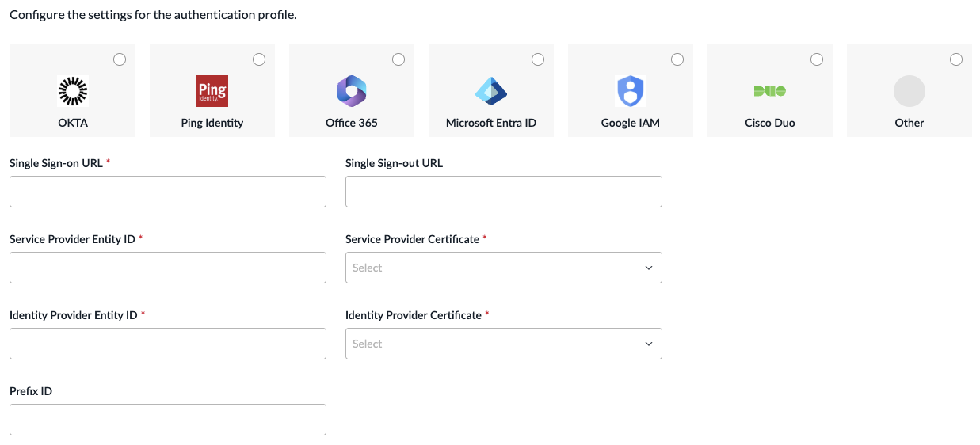
Task: Select the Google IAM radio button
Action: [677, 59]
